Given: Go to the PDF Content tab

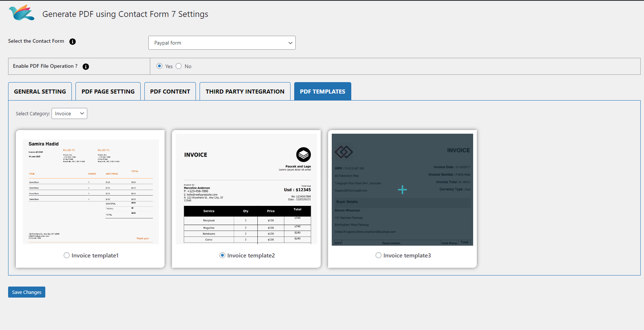Looking at the screenshot, I should point(170,91).
